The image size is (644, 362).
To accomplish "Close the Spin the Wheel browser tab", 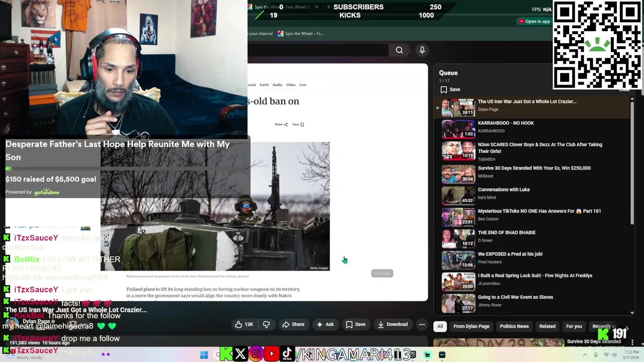I will click(x=316, y=7).
